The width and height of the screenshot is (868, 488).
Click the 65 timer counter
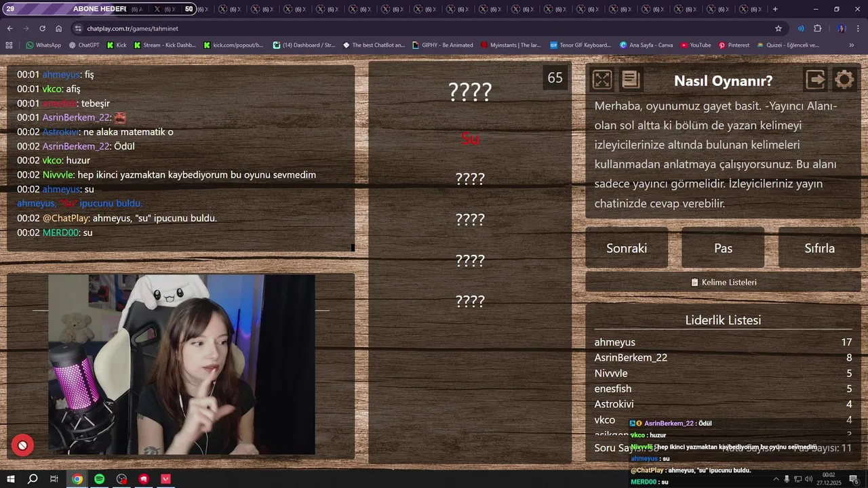(x=555, y=78)
